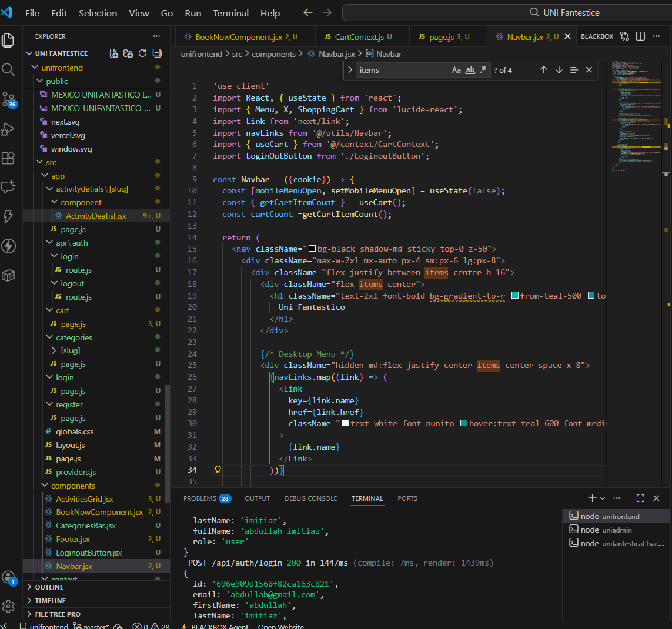Refresh the explorer file tree
Image resolution: width=672 pixels, height=629 pixels.
[x=142, y=53]
